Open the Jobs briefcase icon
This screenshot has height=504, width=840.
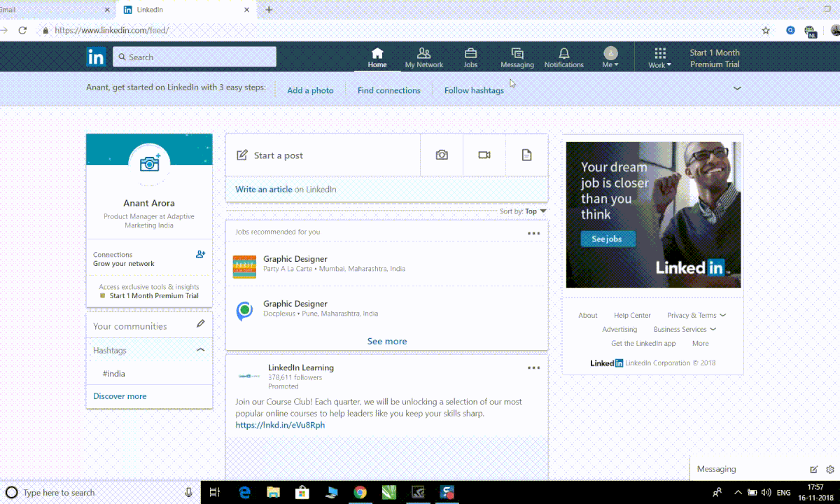pos(470,53)
